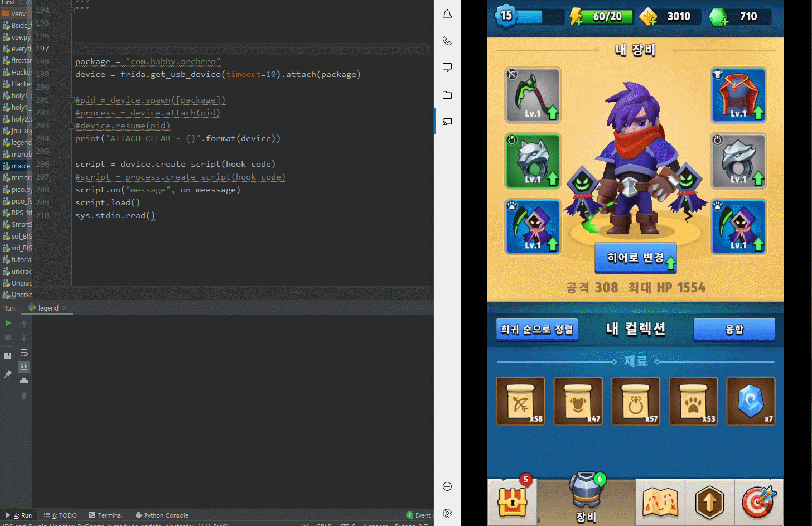Open the Python Console tab
The width and height of the screenshot is (812, 526).
point(162,515)
